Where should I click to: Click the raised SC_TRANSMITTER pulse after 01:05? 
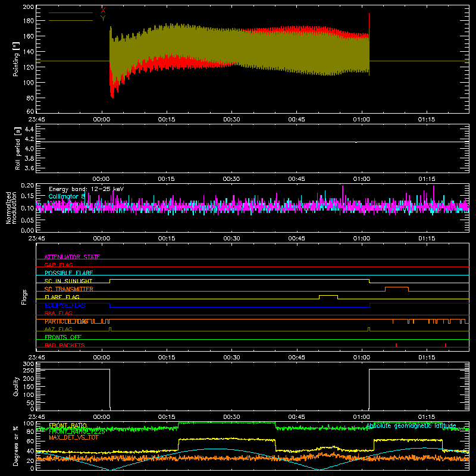coord(397,287)
